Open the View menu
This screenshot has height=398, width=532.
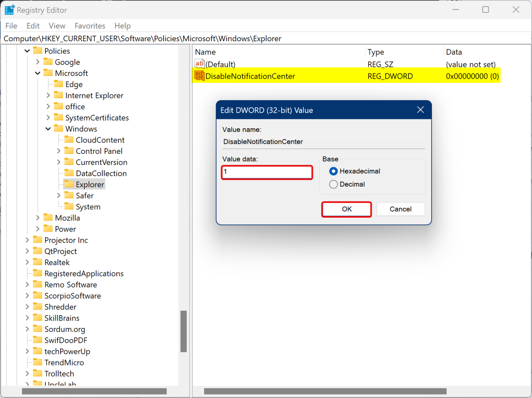tap(57, 26)
